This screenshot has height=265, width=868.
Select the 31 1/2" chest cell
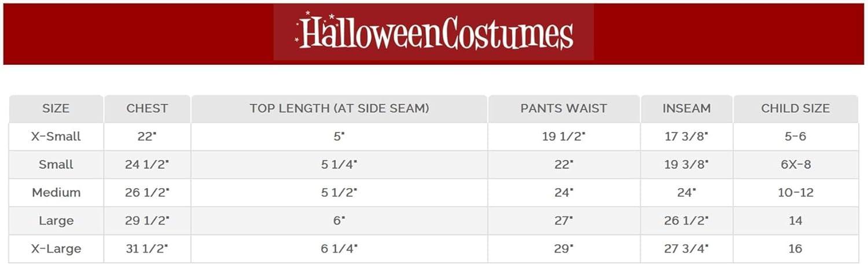click(147, 249)
